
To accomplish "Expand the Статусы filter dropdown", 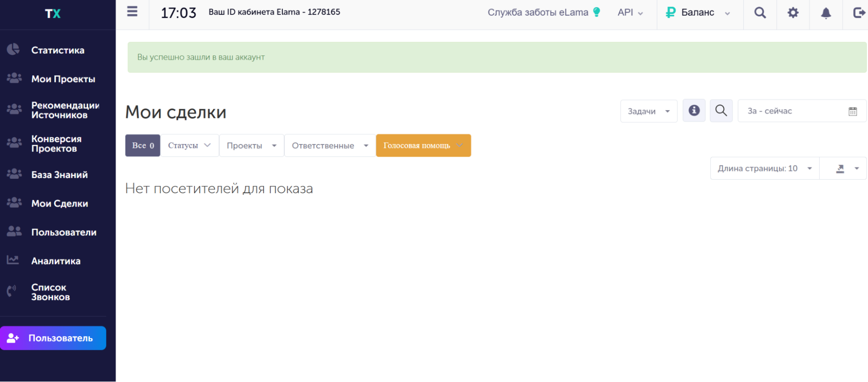I will click(189, 145).
